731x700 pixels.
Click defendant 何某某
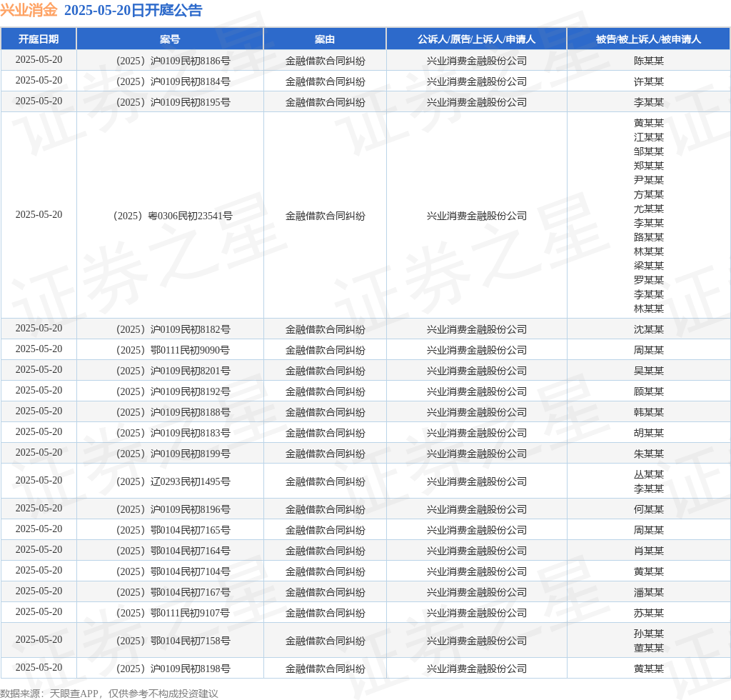[648, 509]
